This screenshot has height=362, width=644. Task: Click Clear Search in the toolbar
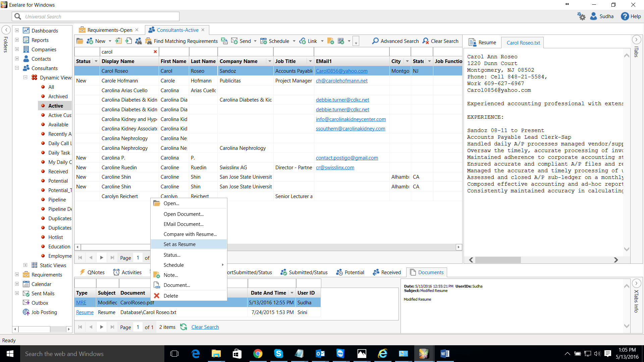[x=440, y=41]
